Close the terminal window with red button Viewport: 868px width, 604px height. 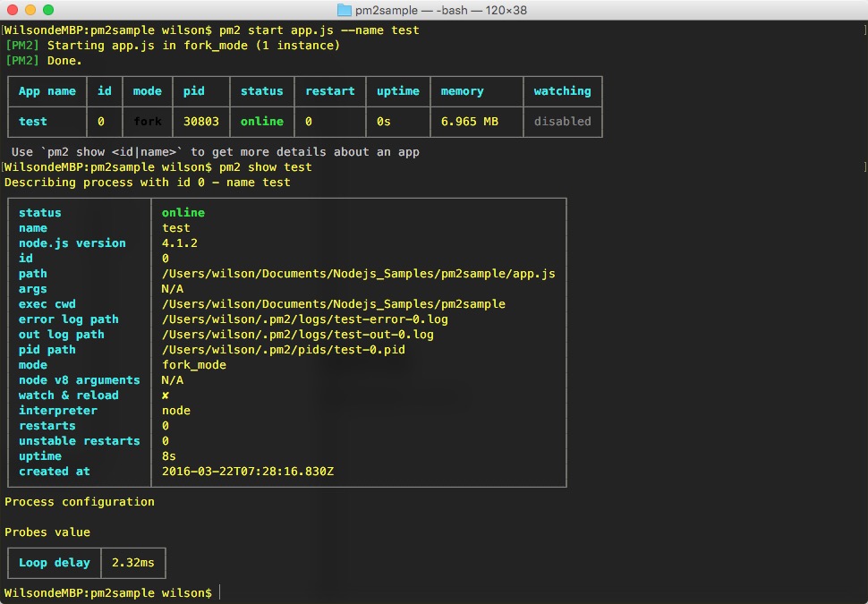pos(13,10)
